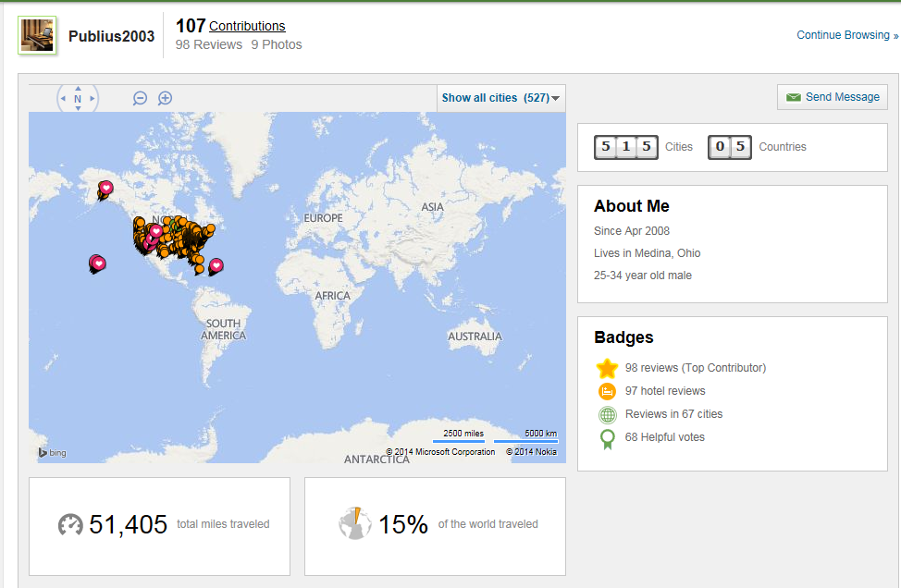Click the green globe cities badge icon
This screenshot has height=588, width=901.
pos(607,414)
